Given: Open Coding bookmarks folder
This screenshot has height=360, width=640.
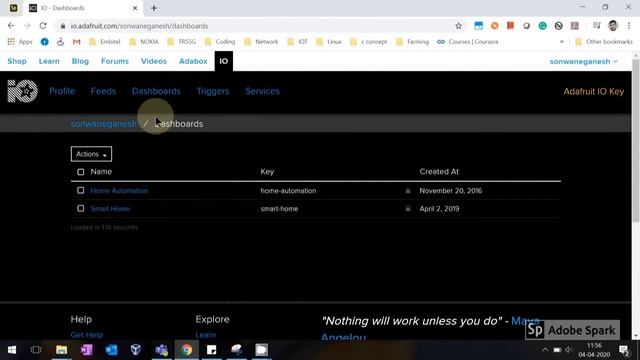Looking at the screenshot, I should tap(220, 42).
